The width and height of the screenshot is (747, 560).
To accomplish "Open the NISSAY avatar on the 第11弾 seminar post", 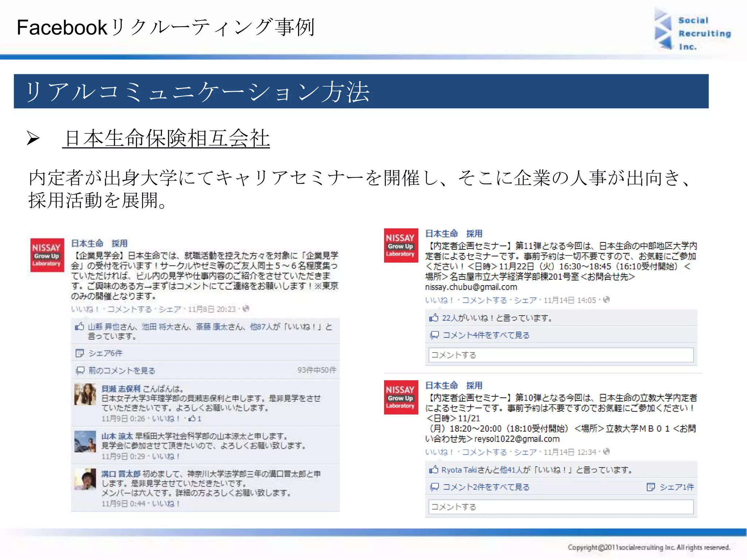I will pos(401,245).
